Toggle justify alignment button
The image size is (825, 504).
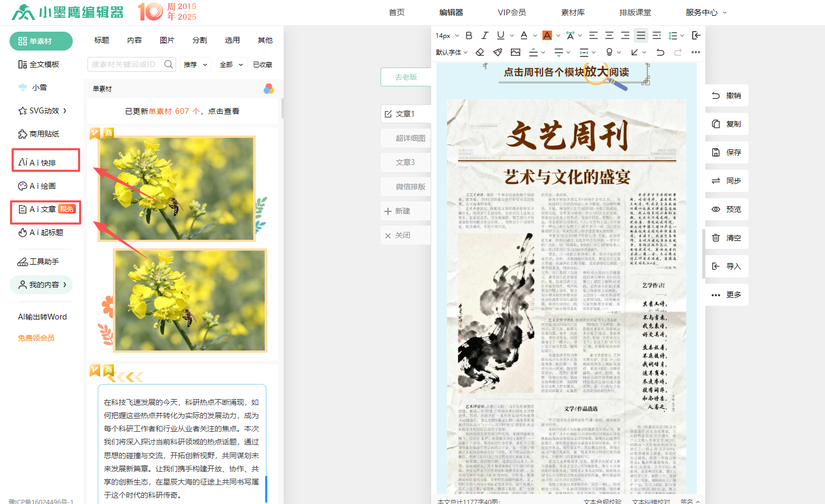(640, 35)
